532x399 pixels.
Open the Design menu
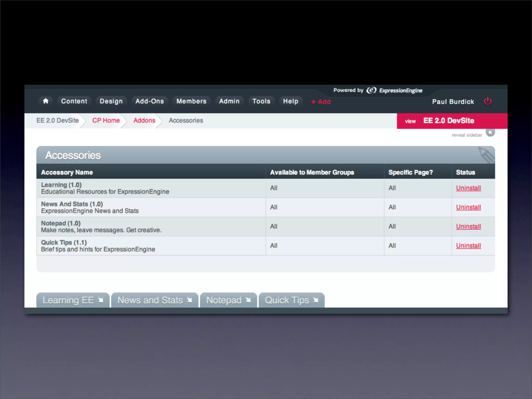[111, 101]
